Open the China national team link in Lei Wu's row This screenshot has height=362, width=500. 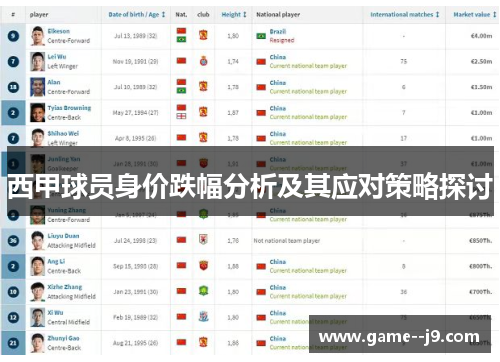(x=278, y=57)
